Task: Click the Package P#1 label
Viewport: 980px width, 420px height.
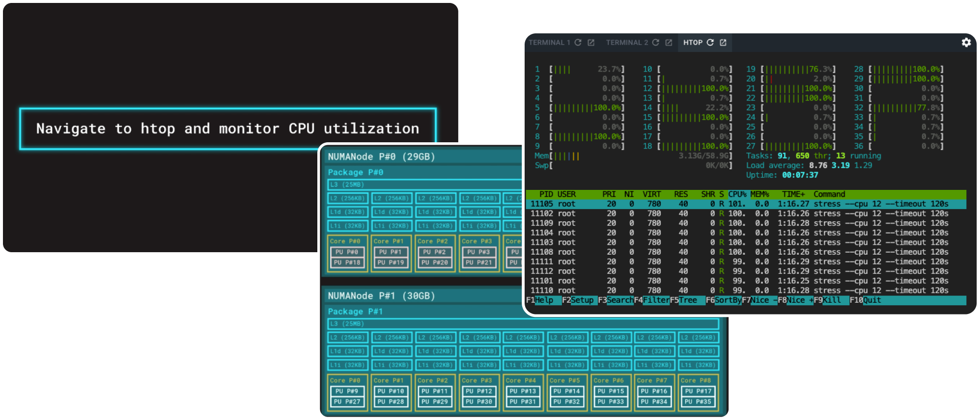Action: [x=356, y=312]
